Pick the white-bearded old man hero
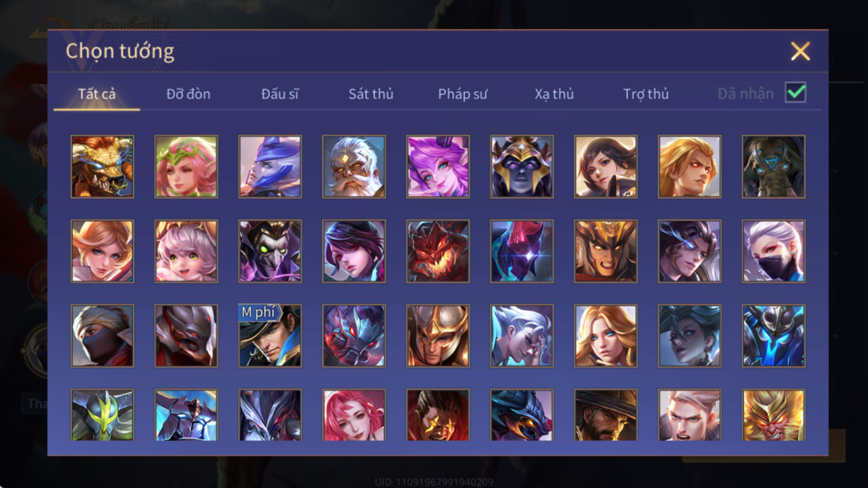Viewport: 868px width, 488px height. pyautogui.click(x=354, y=167)
